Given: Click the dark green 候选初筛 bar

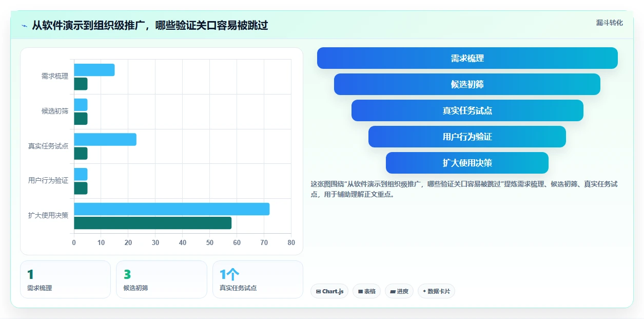Looking at the screenshot, I should pos(81,119).
